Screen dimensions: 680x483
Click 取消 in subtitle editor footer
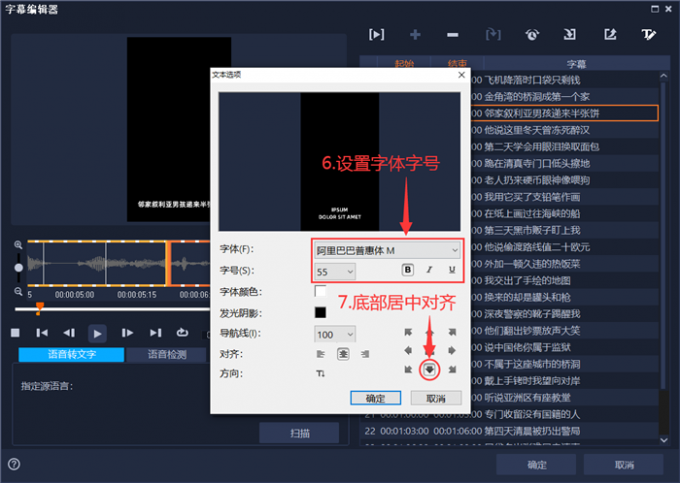624,464
